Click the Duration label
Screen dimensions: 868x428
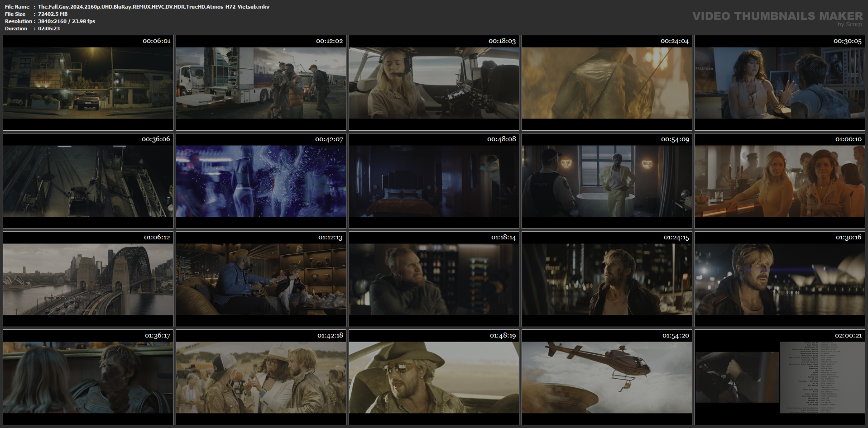point(16,29)
